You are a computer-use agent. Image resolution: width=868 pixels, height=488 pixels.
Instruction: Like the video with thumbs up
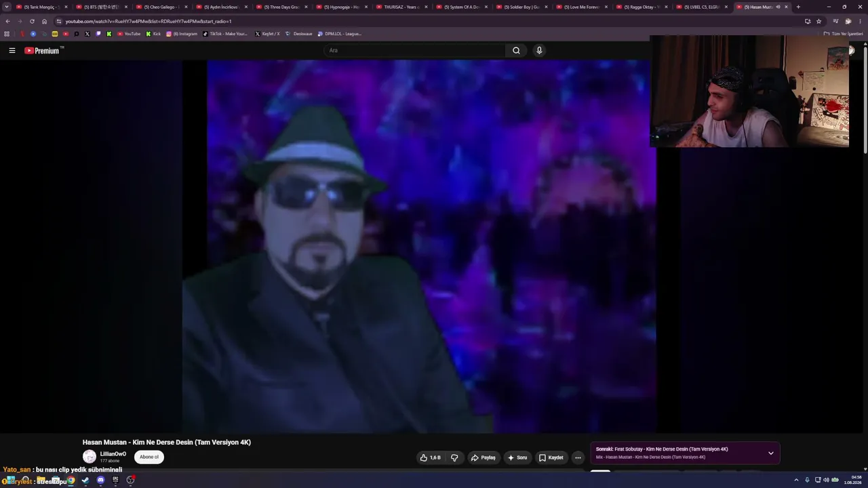click(x=430, y=457)
